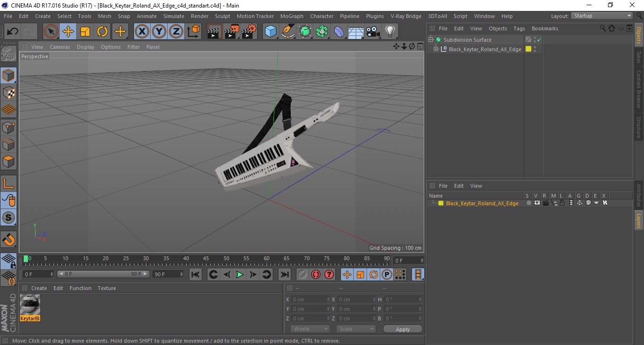The width and height of the screenshot is (644, 345).
Task: Collapse the Subdivision Surface tree item
Action: pos(431,40)
